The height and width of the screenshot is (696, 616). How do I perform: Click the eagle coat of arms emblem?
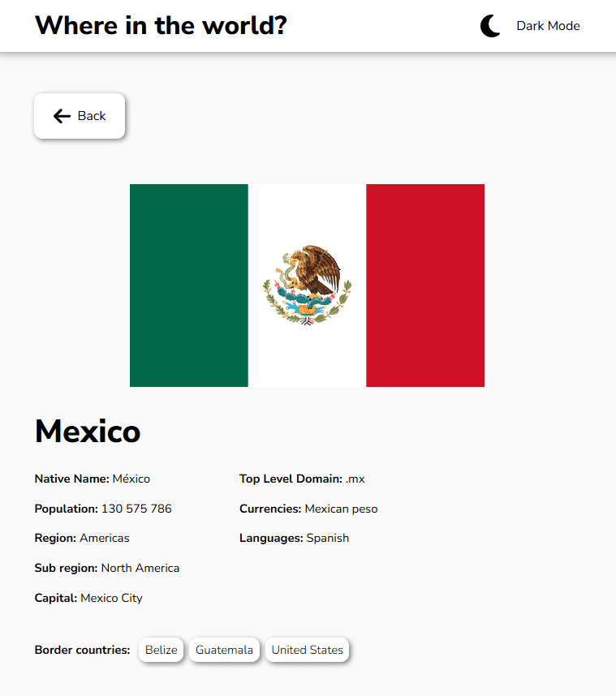click(308, 285)
